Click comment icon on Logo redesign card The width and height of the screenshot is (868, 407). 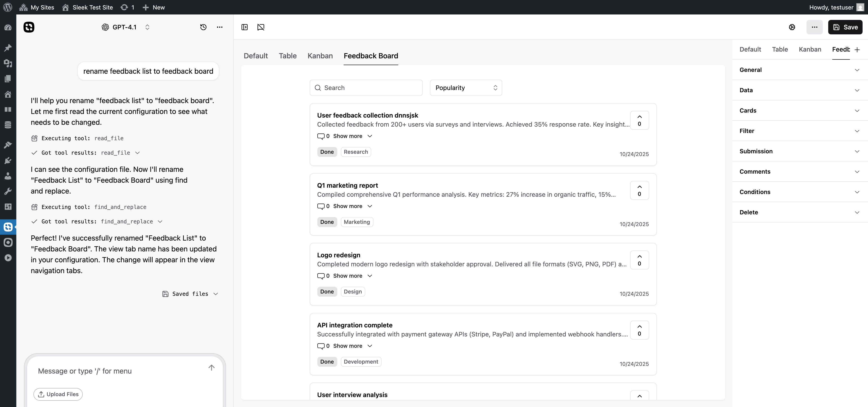point(321,276)
